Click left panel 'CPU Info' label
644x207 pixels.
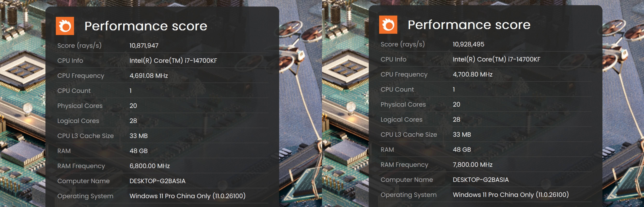70,61
